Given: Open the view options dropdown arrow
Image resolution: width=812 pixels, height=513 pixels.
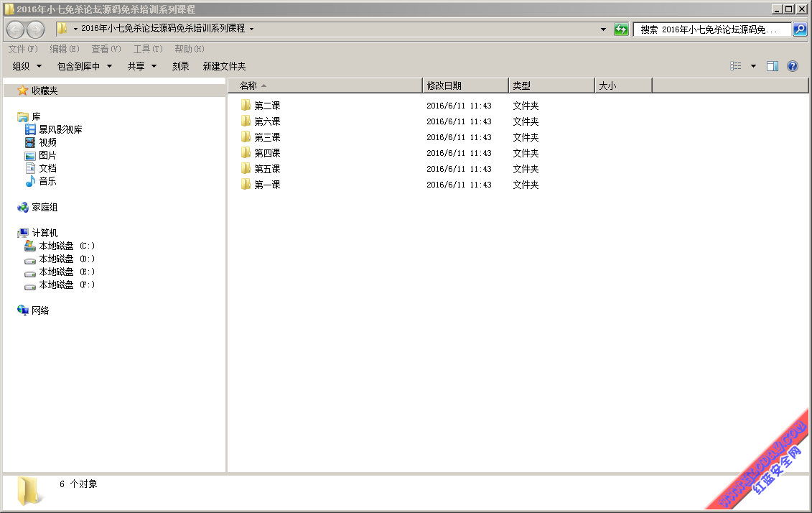Looking at the screenshot, I should [753, 66].
